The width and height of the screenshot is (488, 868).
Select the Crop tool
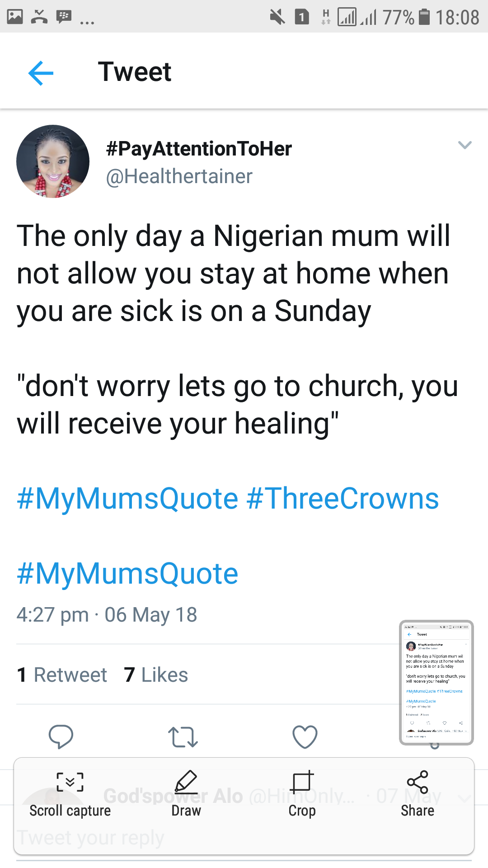click(302, 793)
